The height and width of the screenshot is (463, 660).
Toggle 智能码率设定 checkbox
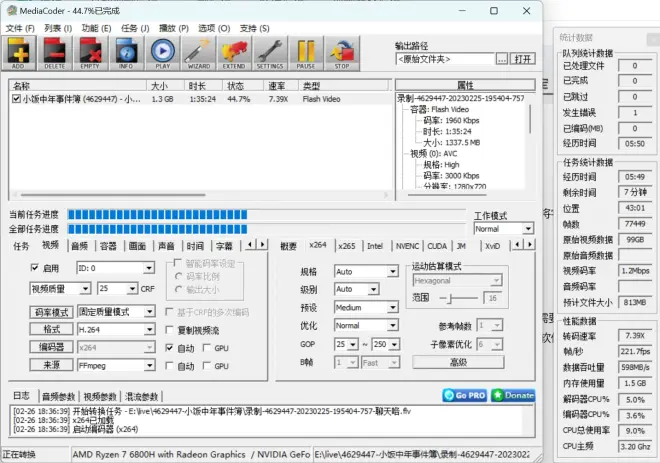(178, 263)
